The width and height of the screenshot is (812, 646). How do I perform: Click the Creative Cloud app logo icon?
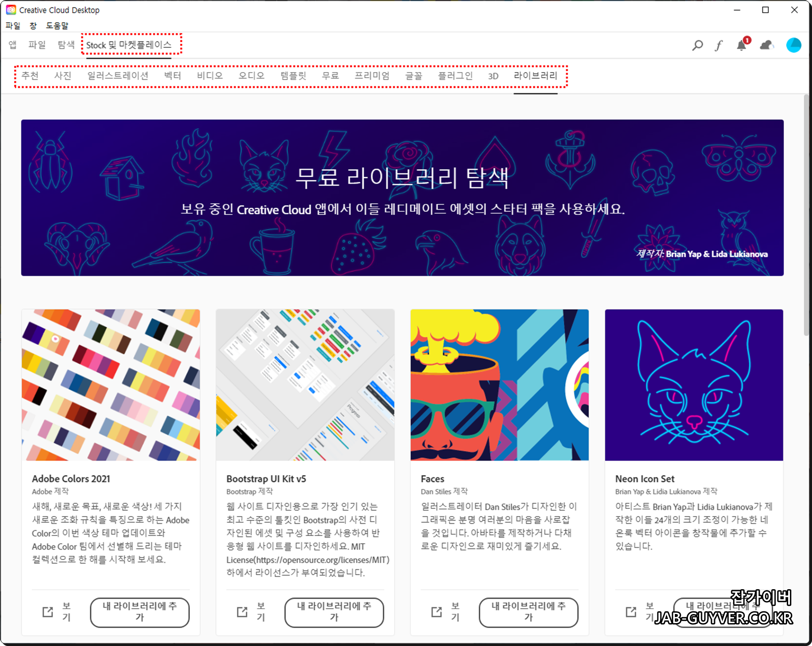click(x=11, y=10)
